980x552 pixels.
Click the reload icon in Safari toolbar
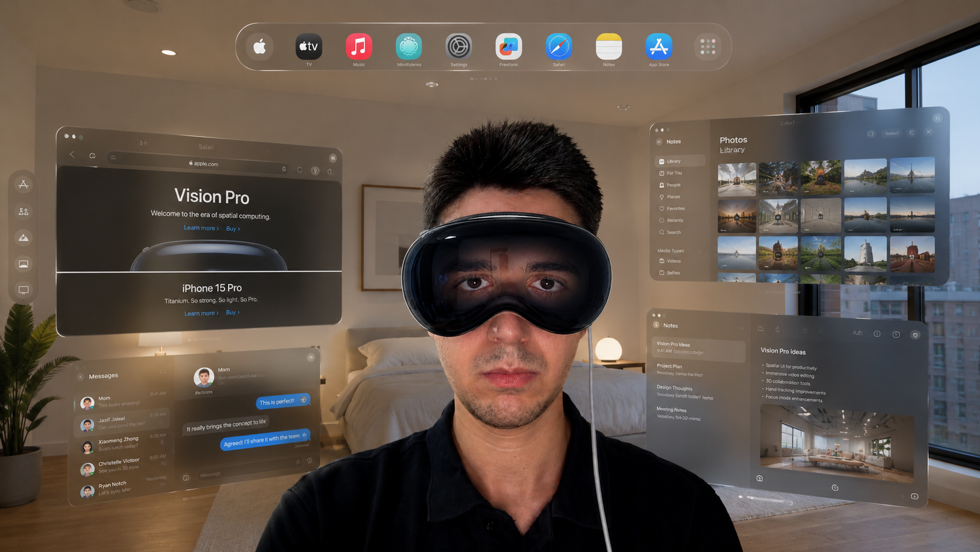(x=300, y=170)
